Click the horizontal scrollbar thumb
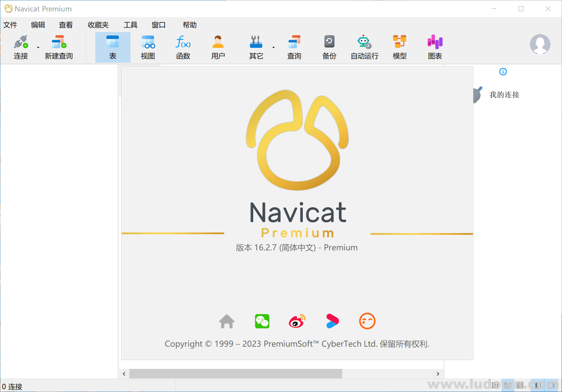 236,374
